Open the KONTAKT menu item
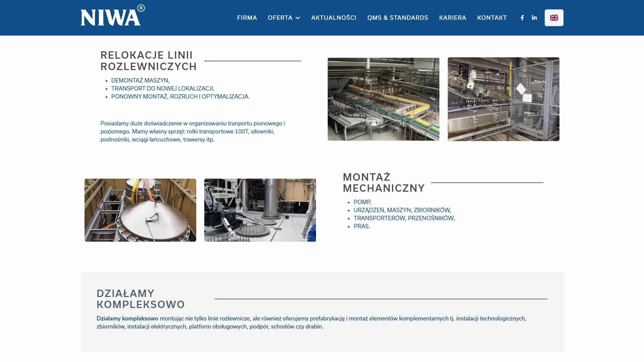644x362 pixels. point(492,18)
